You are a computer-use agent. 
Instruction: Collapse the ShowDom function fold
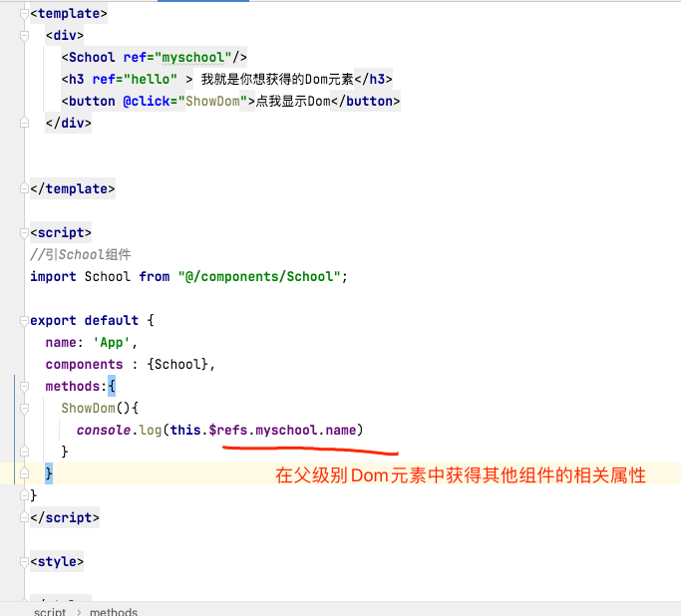click(24, 408)
